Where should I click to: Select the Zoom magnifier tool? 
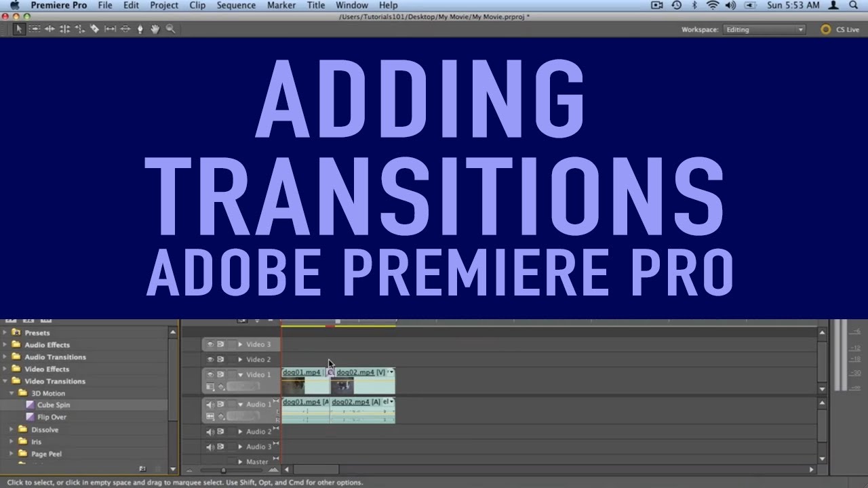[170, 28]
